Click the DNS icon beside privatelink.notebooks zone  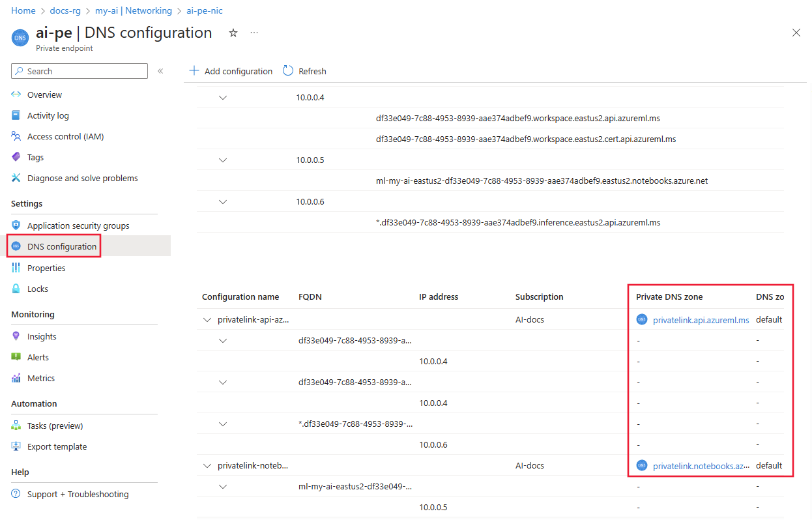click(642, 465)
